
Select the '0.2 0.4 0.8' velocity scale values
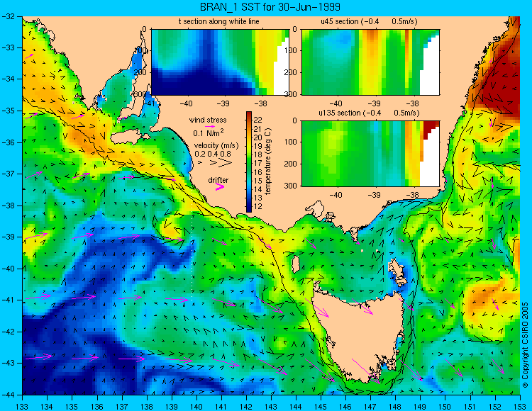click(x=213, y=154)
